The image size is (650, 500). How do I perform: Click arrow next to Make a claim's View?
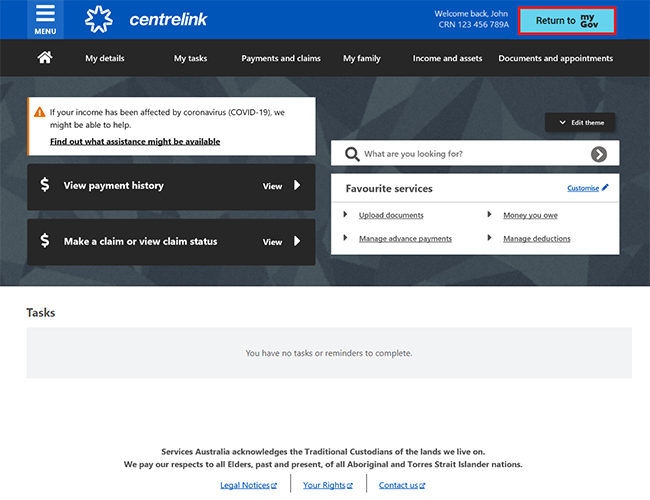point(297,241)
